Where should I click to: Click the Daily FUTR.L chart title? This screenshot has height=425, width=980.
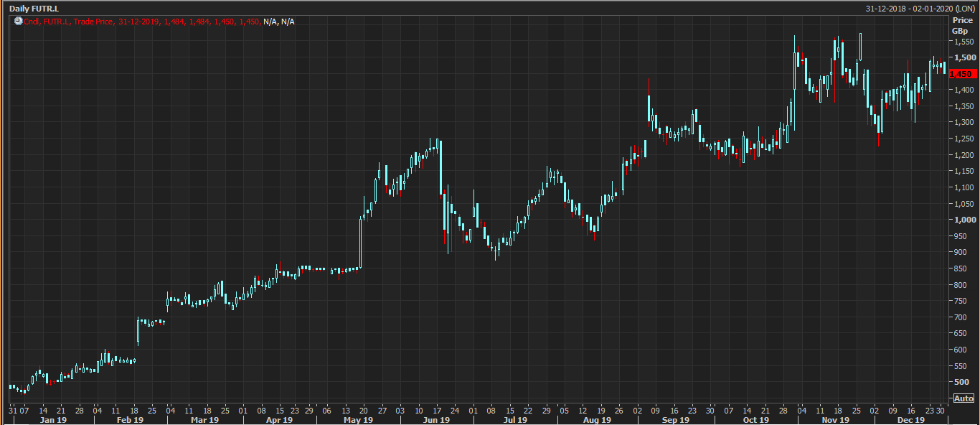point(34,9)
